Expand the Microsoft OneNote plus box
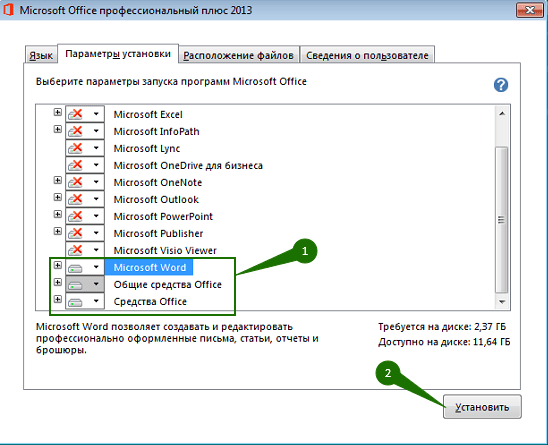 click(x=58, y=180)
